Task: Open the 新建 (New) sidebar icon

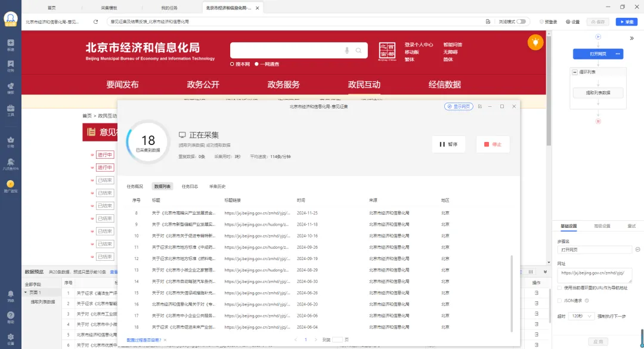Action: 11,45
